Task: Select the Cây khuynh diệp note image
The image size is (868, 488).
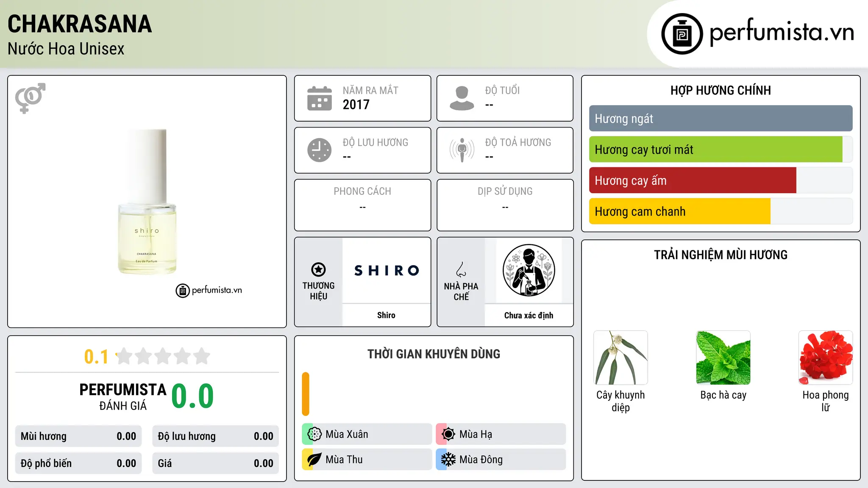Action: [x=620, y=358]
